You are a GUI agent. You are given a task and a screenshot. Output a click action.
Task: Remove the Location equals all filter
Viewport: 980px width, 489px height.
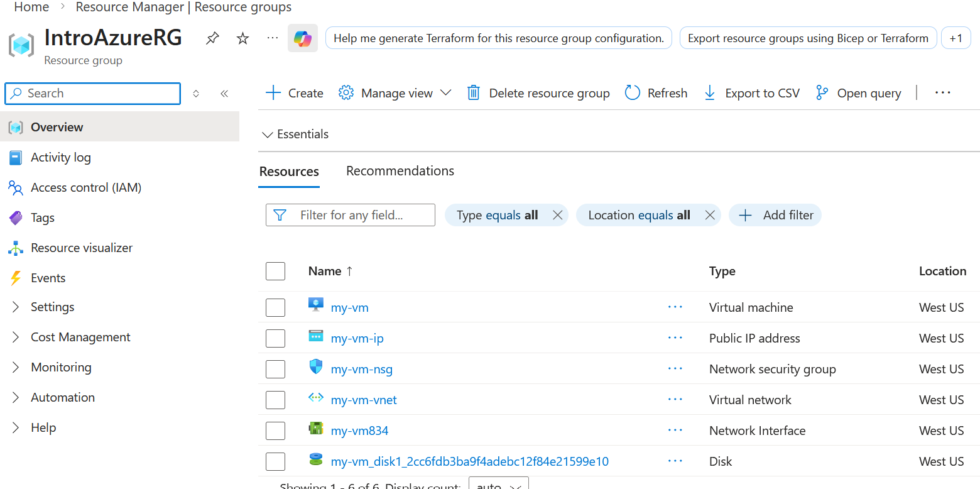pos(710,215)
